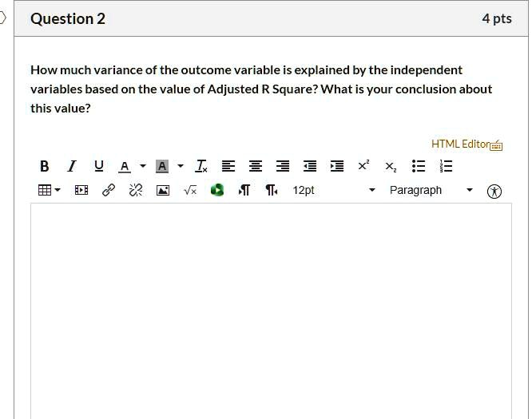The image size is (532, 419).
Task: Click inside the answer text area
Action: pos(271,311)
